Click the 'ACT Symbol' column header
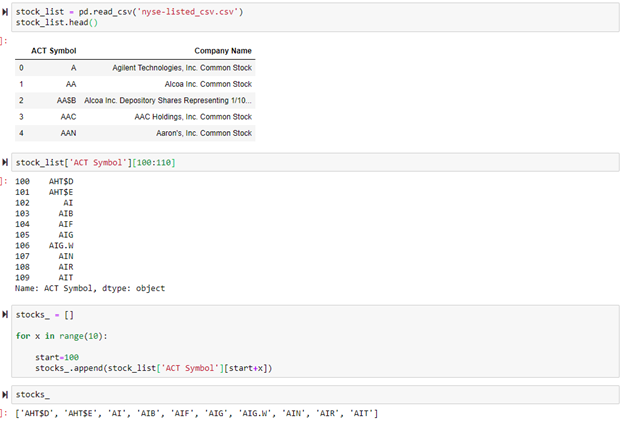Image resolution: width=624 pixels, height=423 pixels. tap(53, 50)
